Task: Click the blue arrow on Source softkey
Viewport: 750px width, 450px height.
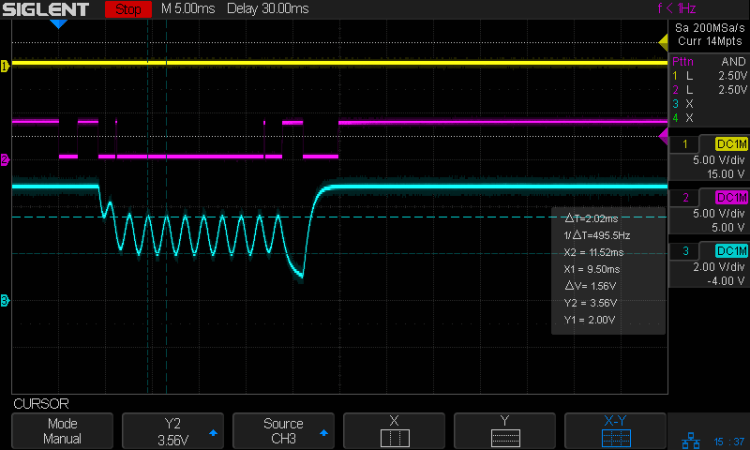Action: pos(324,433)
